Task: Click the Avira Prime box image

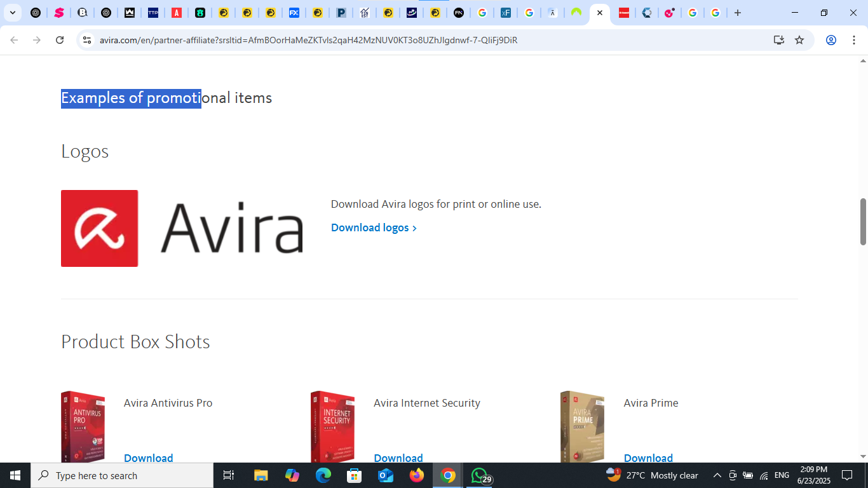Action: point(583,426)
